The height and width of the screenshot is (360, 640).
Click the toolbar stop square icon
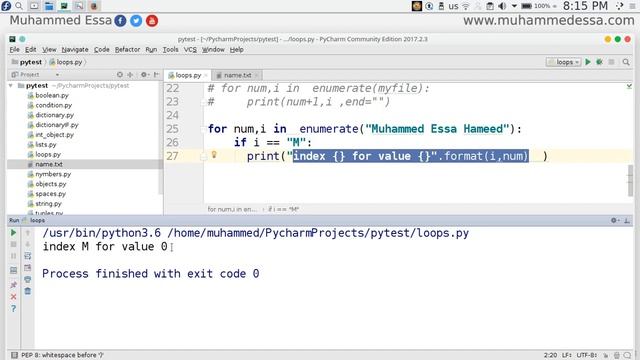pyautogui.click(x=611, y=62)
